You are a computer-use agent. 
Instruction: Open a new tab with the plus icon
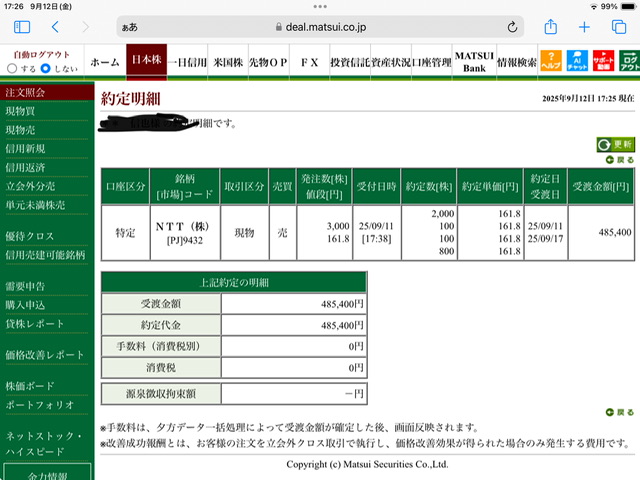[x=584, y=27]
